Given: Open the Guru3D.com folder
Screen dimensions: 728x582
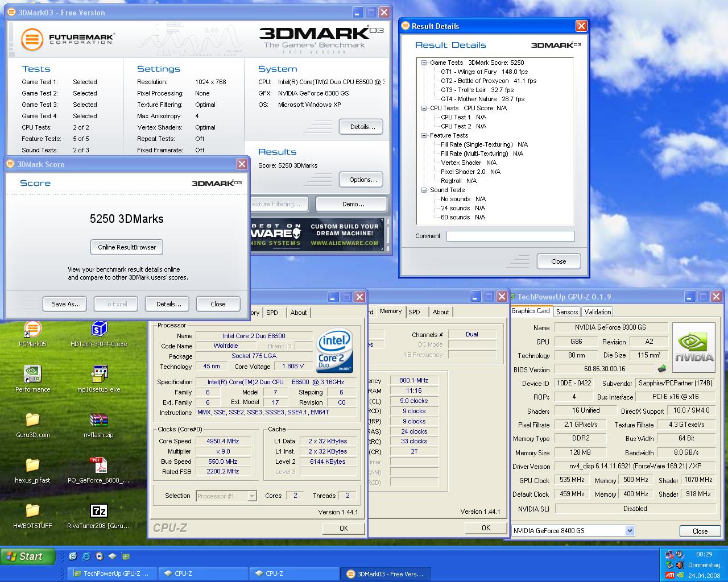Looking at the screenshot, I should pyautogui.click(x=32, y=424).
